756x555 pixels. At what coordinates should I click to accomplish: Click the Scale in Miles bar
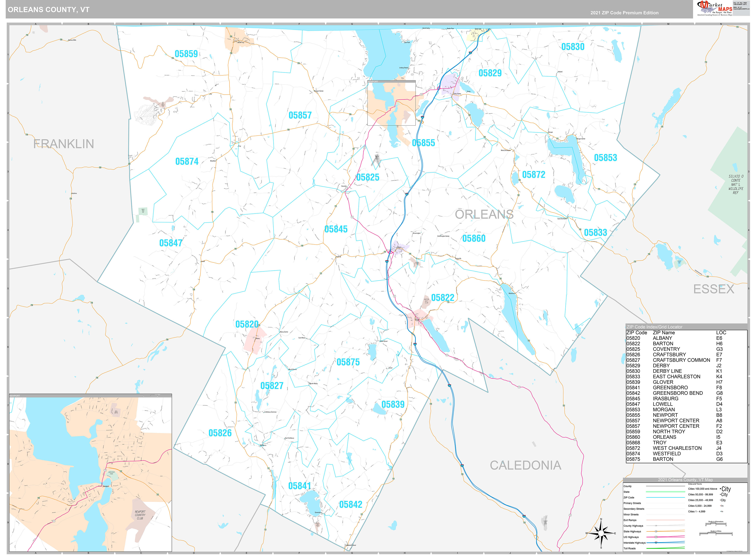pyautogui.click(x=716, y=533)
